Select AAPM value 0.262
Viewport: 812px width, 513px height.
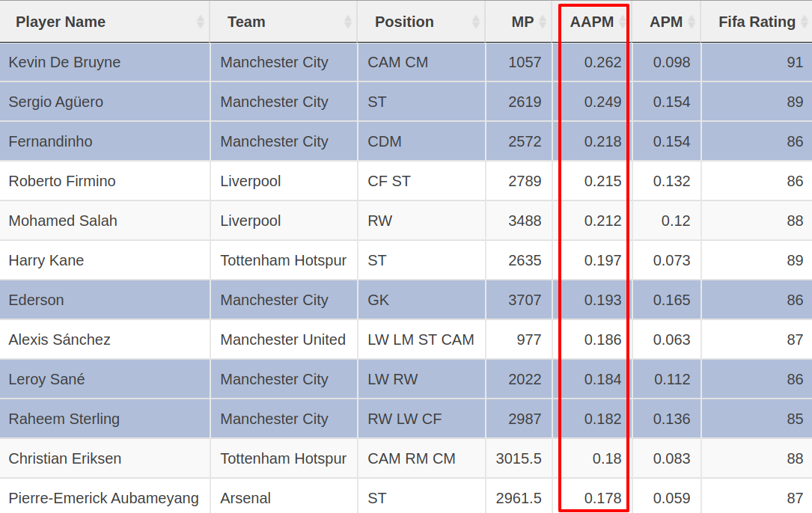pos(603,62)
